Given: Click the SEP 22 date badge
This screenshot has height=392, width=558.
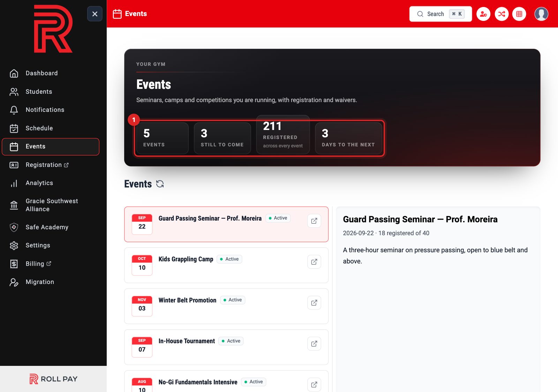Looking at the screenshot, I should pyautogui.click(x=142, y=224).
